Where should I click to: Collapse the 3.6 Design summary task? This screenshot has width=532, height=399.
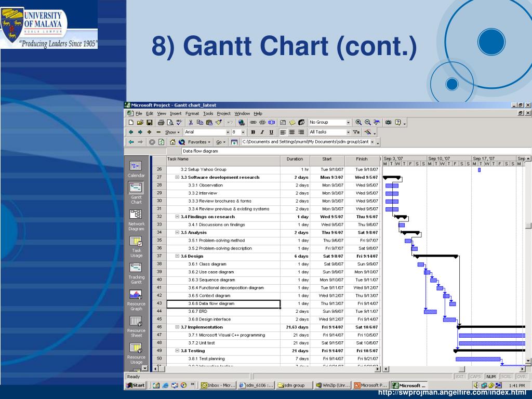pos(177,256)
